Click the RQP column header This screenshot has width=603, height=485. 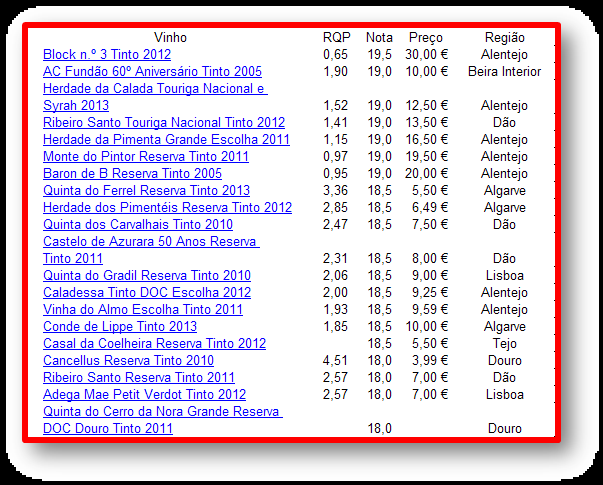click(337, 38)
